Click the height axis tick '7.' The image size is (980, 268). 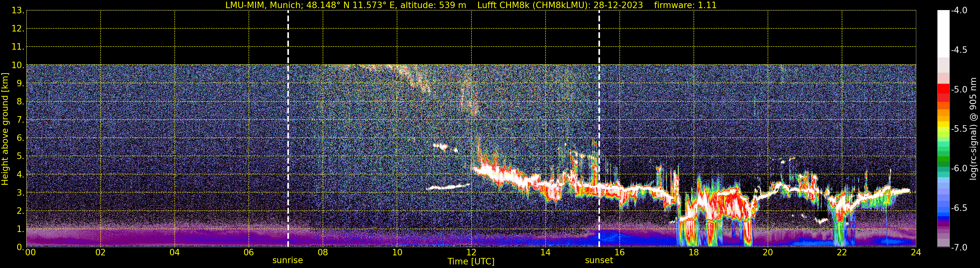(20, 120)
